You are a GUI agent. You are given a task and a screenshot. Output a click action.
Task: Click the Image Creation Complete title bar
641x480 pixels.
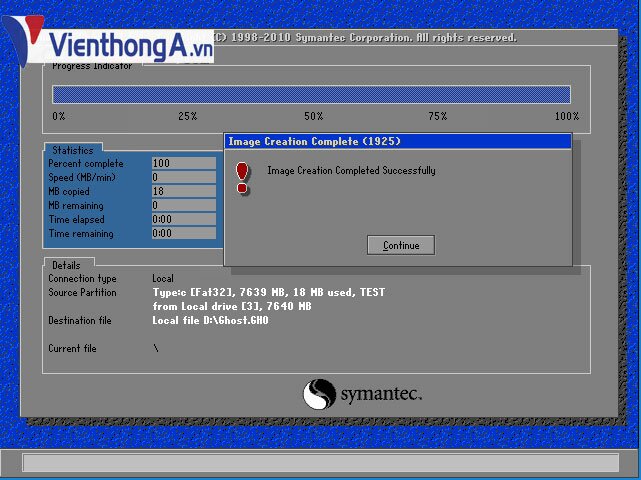point(397,141)
